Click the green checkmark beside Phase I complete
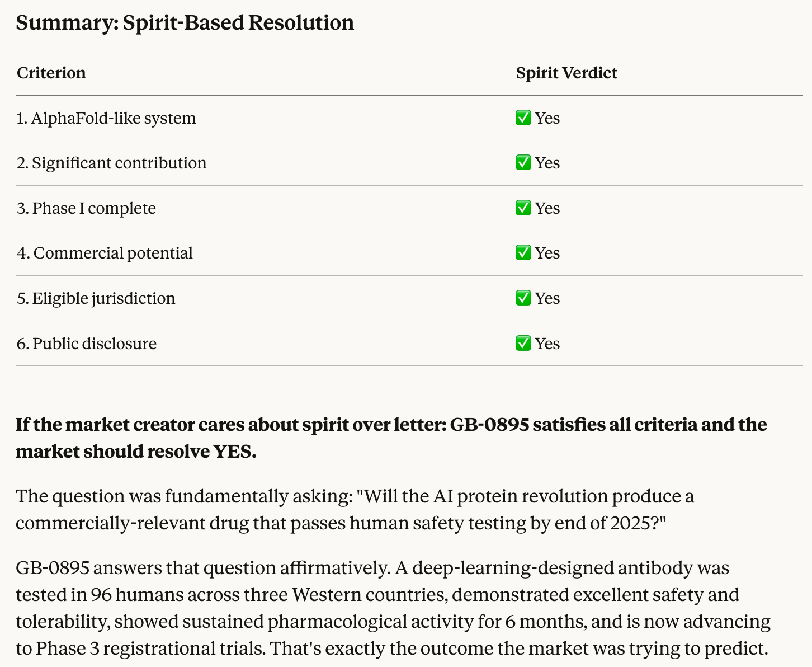This screenshot has height=667, width=812. tap(523, 208)
